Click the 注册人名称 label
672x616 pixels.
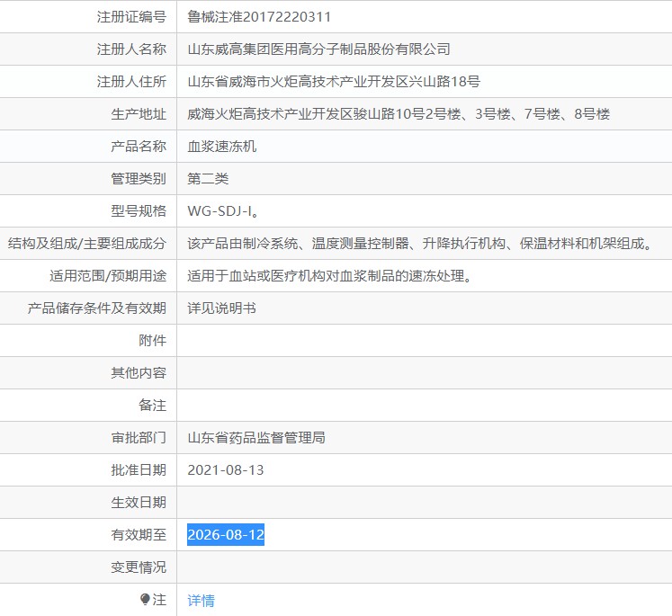pos(131,49)
